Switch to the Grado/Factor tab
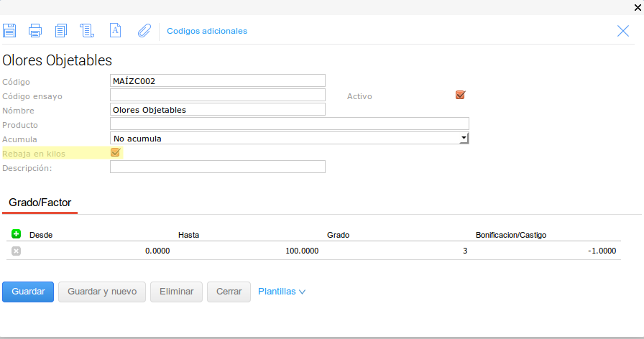 [x=40, y=203]
